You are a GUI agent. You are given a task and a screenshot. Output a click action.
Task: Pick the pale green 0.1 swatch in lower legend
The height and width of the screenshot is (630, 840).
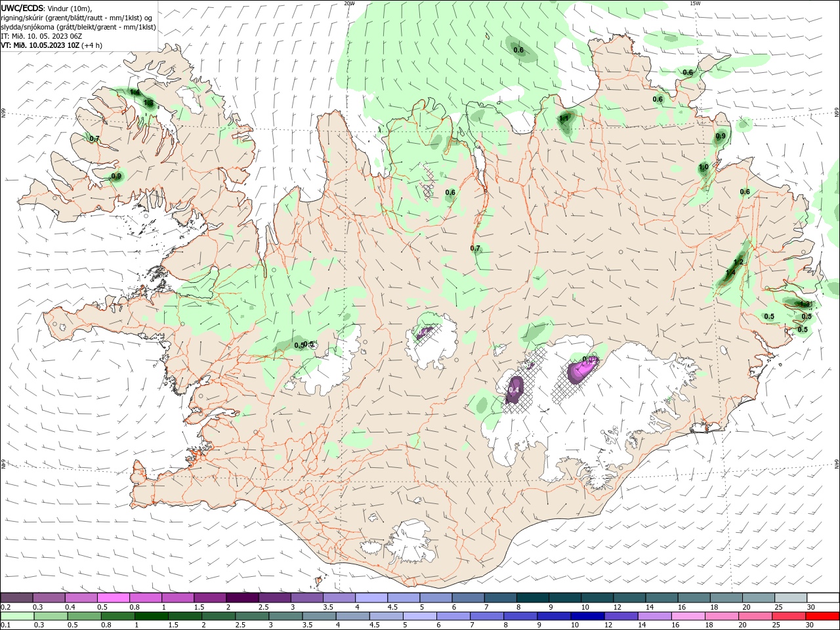coord(16,616)
